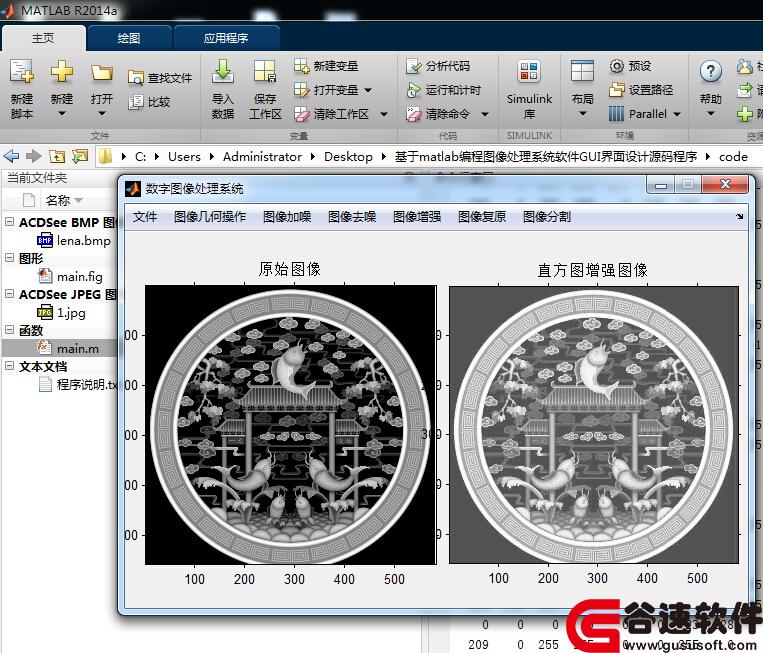Click Find Files (查找文件)

point(160,78)
